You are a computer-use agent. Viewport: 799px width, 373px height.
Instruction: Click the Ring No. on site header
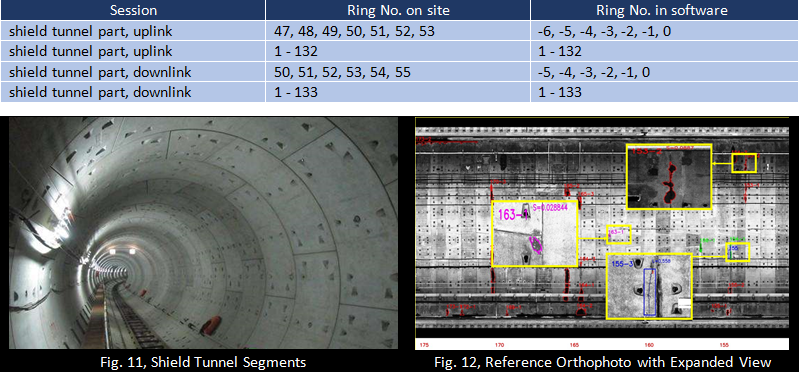(x=398, y=10)
